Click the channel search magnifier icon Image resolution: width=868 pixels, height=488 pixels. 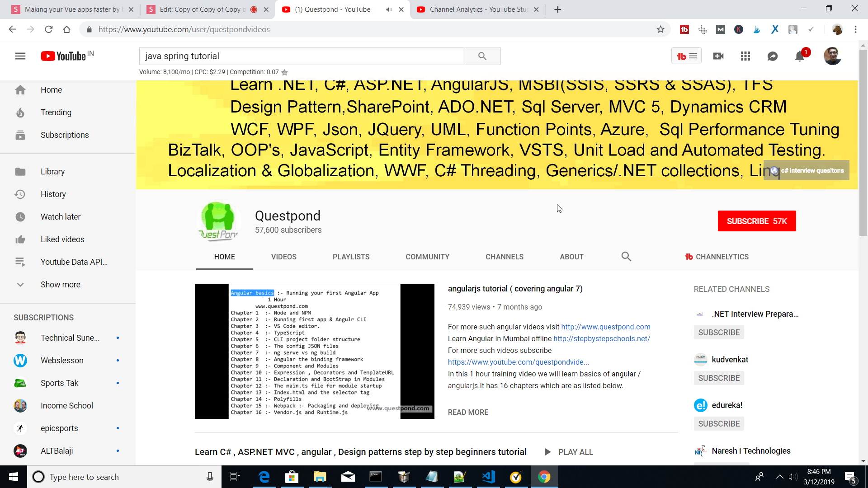[x=626, y=257]
